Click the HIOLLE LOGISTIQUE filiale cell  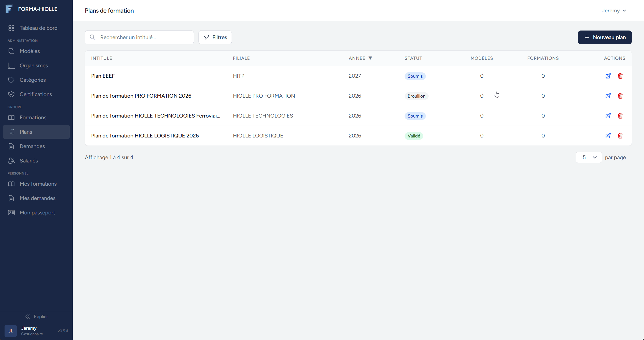tap(258, 136)
